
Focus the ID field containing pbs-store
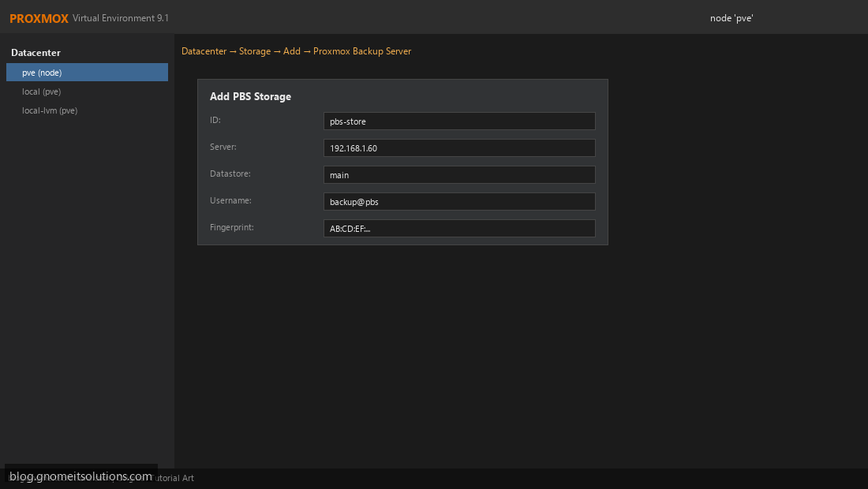click(459, 121)
